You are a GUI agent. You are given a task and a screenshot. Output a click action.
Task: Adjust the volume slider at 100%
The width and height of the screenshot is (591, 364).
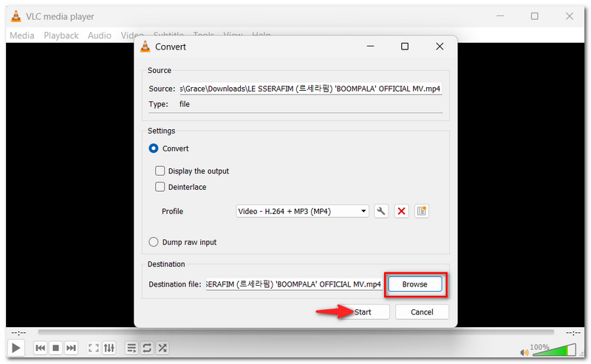553,350
